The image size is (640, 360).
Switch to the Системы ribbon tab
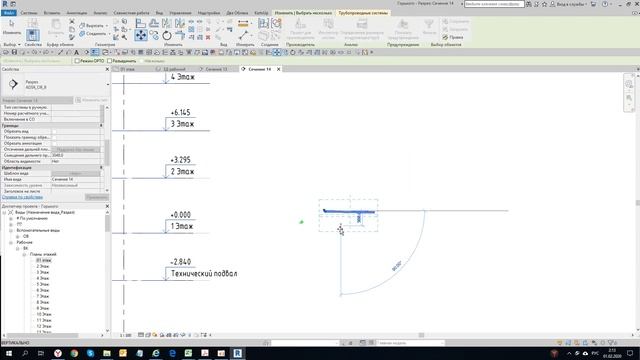(x=29, y=13)
